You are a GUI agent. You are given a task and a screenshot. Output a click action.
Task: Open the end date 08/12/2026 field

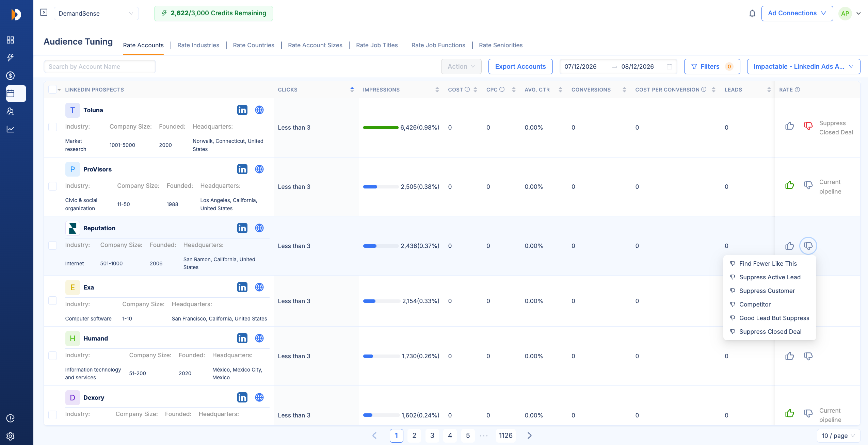click(x=638, y=67)
